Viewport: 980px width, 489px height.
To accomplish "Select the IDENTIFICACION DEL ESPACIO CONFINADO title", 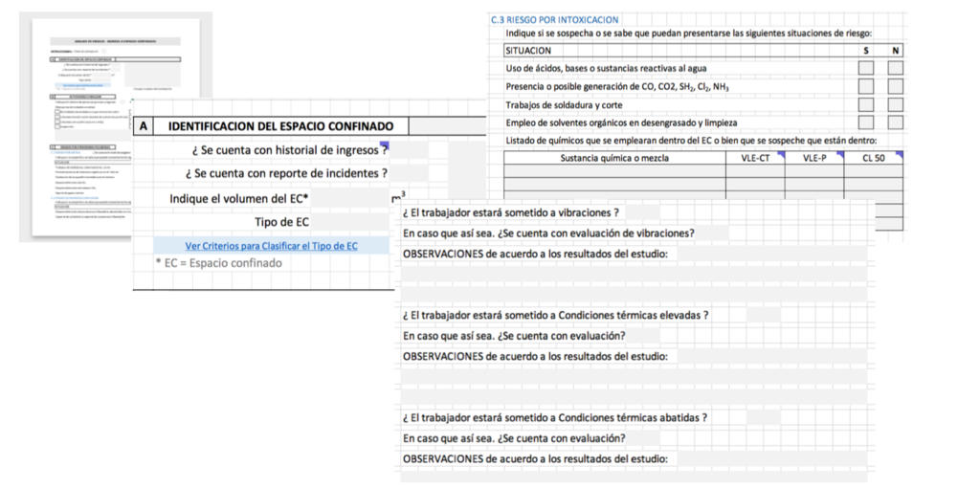I will point(280,126).
